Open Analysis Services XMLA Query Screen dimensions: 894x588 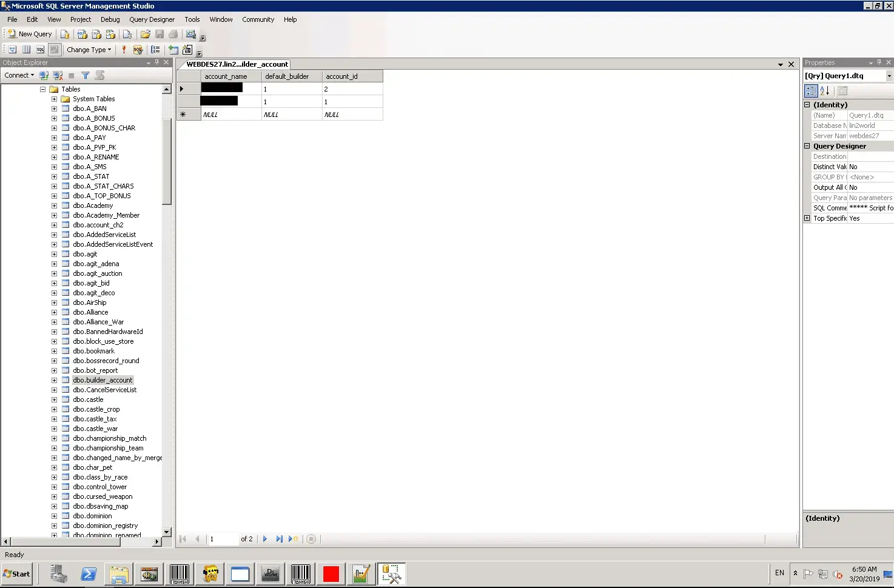click(110, 34)
